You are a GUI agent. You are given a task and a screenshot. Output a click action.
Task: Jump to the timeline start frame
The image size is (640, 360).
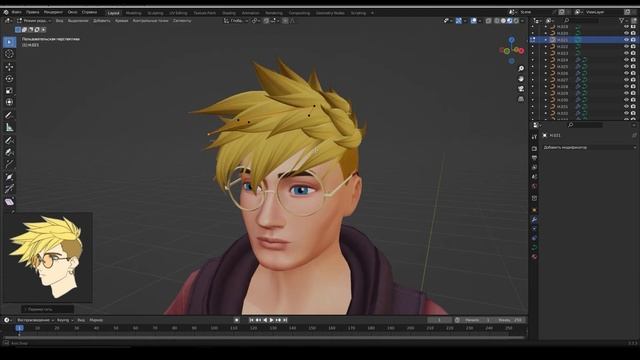(x=251, y=320)
